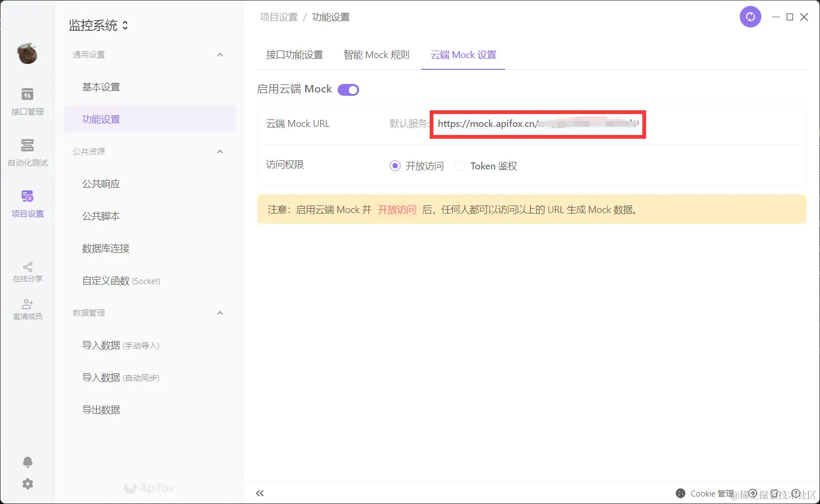Image resolution: width=820 pixels, height=504 pixels.
Task: Select 功能设置 in the settings menu
Action: (x=150, y=119)
